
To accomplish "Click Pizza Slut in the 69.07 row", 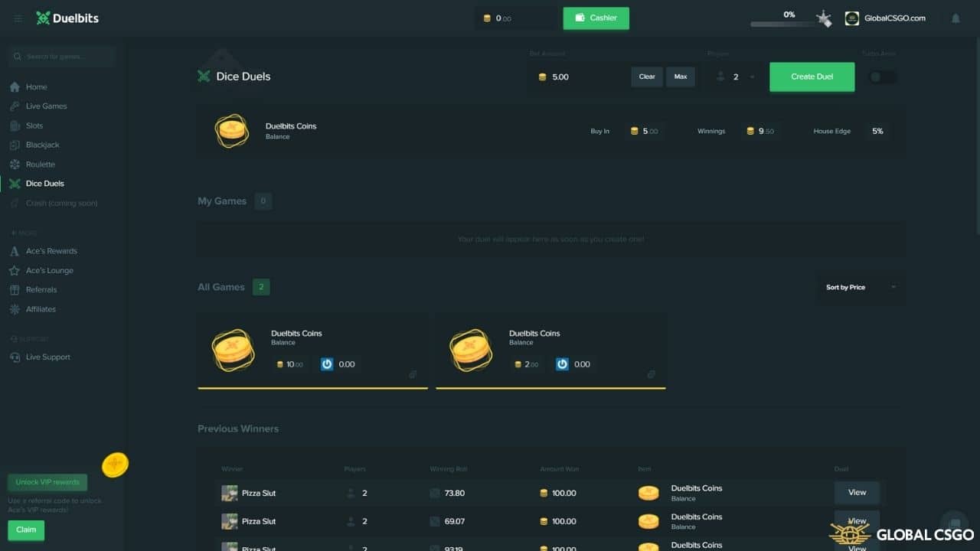I will pyautogui.click(x=259, y=522).
